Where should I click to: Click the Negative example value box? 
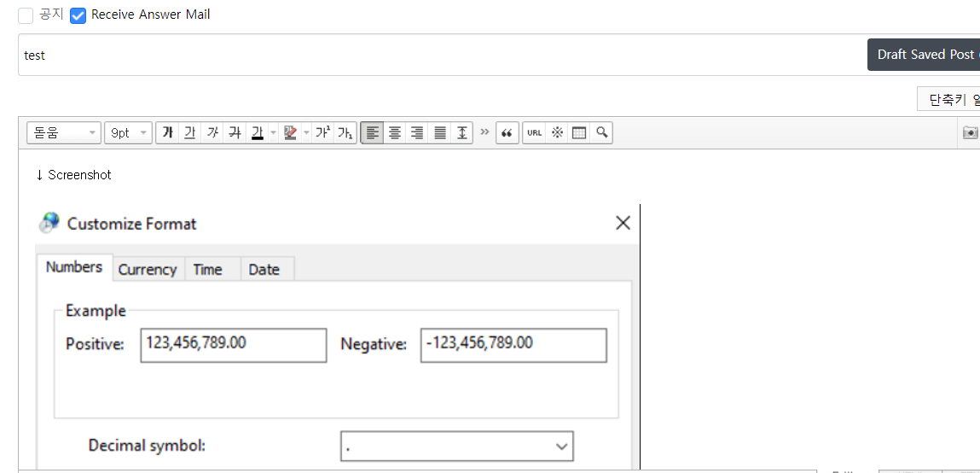click(513, 346)
